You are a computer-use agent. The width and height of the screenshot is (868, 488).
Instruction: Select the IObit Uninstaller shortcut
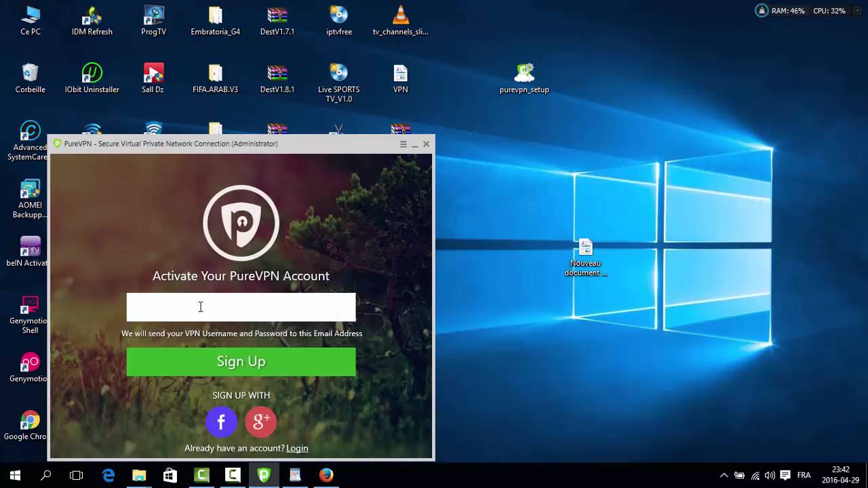tap(92, 78)
